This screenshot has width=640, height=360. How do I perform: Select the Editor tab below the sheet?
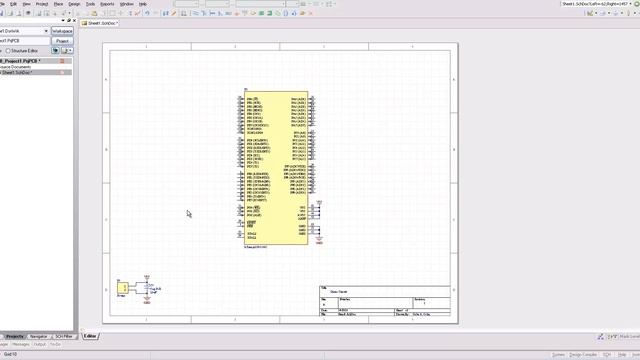[x=90, y=336]
